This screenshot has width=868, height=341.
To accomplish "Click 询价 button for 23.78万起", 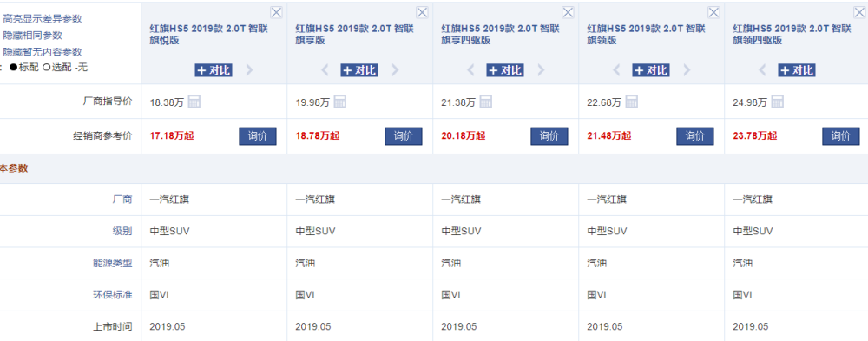I will [x=841, y=135].
